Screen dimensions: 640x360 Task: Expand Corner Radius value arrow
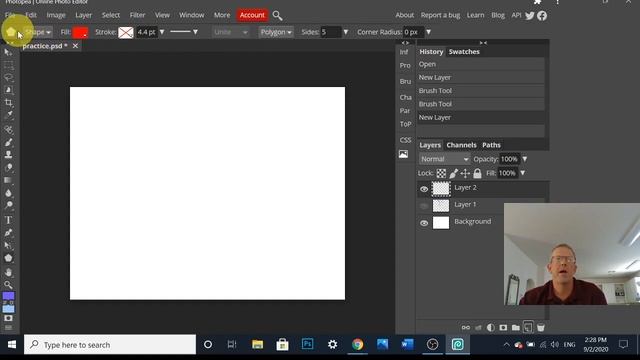[x=429, y=32]
